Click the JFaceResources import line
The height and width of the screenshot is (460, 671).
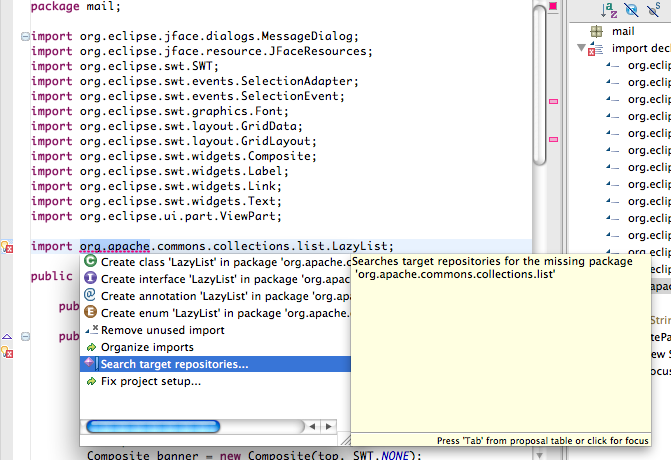click(202, 51)
